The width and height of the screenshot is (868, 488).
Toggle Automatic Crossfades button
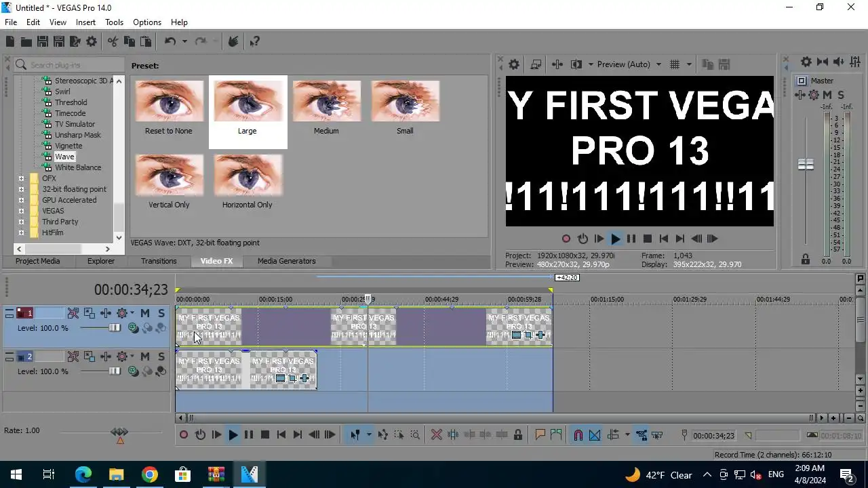(x=595, y=435)
